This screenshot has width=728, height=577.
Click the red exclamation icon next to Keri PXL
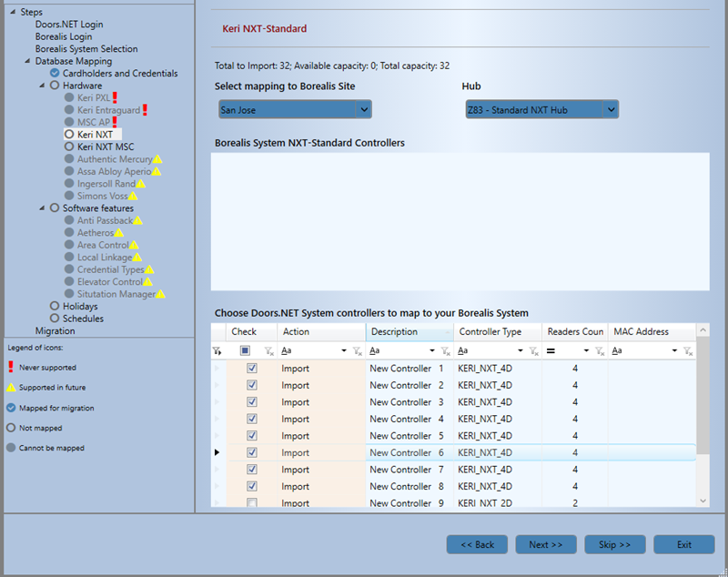tap(115, 97)
